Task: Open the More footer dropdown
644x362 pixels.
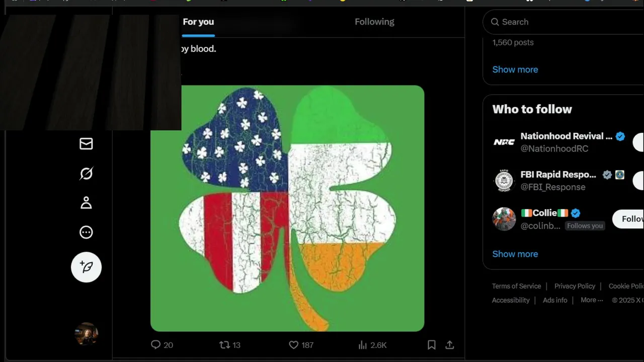Action: (592, 300)
